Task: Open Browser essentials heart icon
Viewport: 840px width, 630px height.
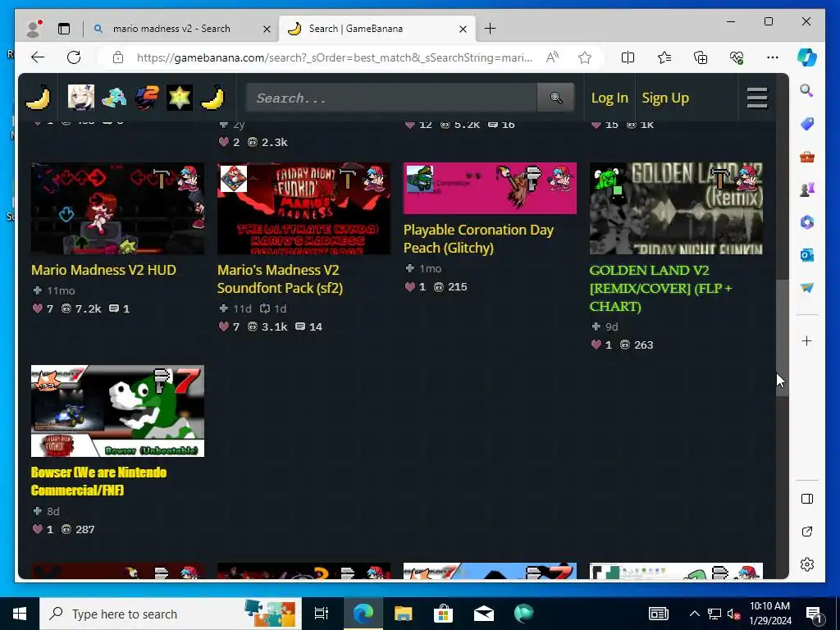Action: (x=737, y=57)
